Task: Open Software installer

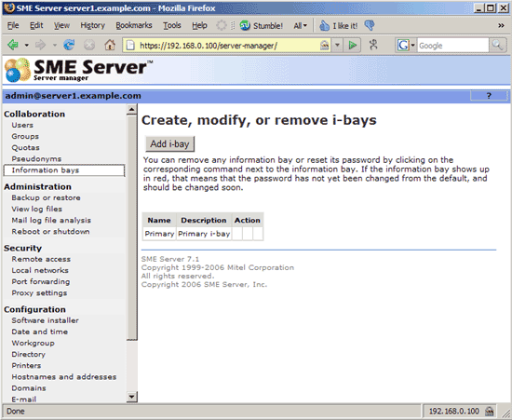Action: [x=45, y=320]
